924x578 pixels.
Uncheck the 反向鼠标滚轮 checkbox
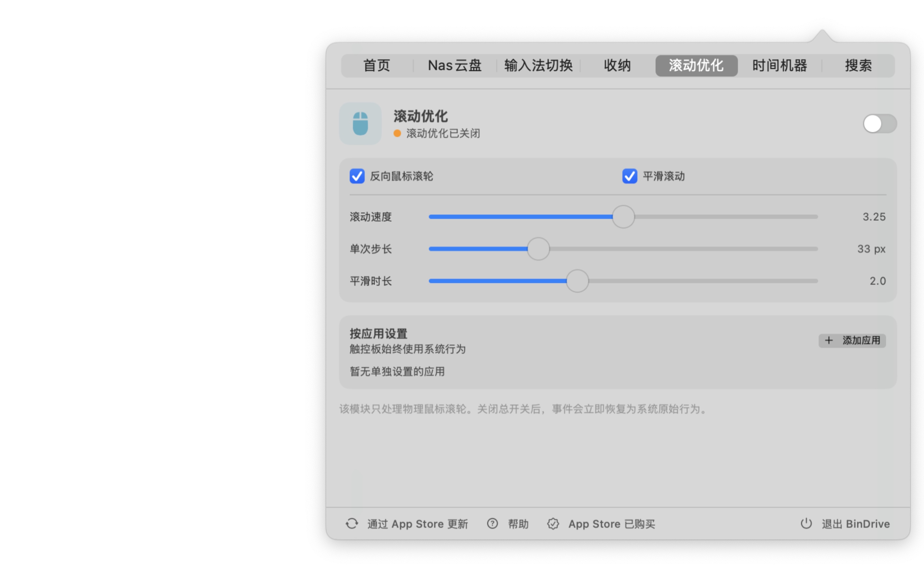tap(357, 176)
